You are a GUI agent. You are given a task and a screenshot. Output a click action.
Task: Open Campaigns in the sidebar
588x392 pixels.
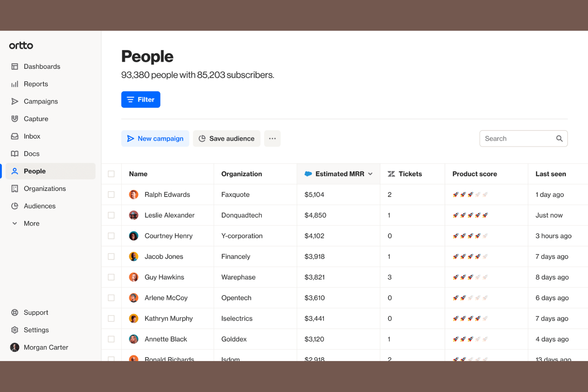(x=50, y=101)
